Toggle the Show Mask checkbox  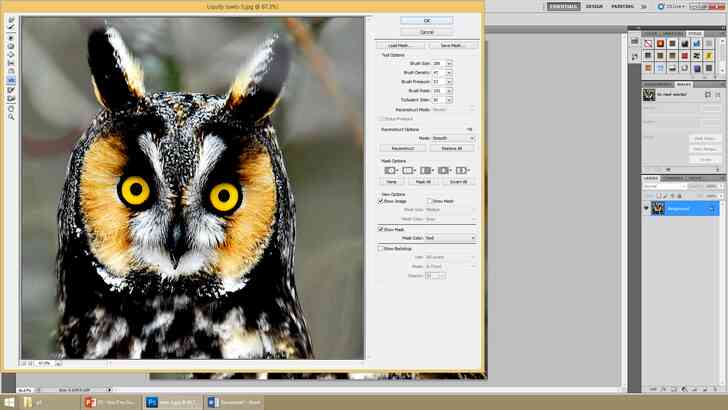pyautogui.click(x=381, y=229)
